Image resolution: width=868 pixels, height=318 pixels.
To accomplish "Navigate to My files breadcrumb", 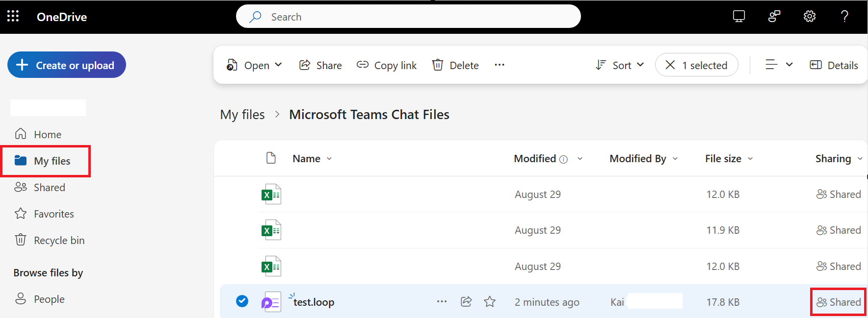I will (x=242, y=115).
